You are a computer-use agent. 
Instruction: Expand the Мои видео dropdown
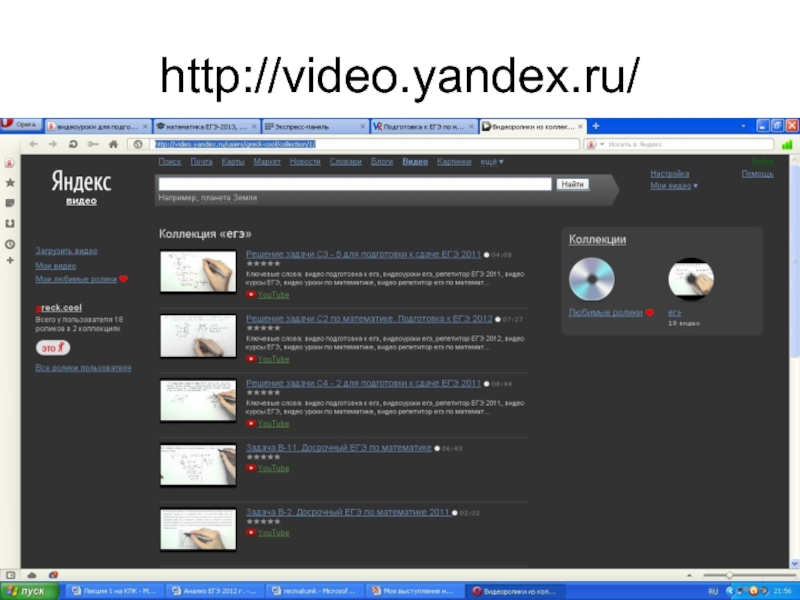pos(674,186)
